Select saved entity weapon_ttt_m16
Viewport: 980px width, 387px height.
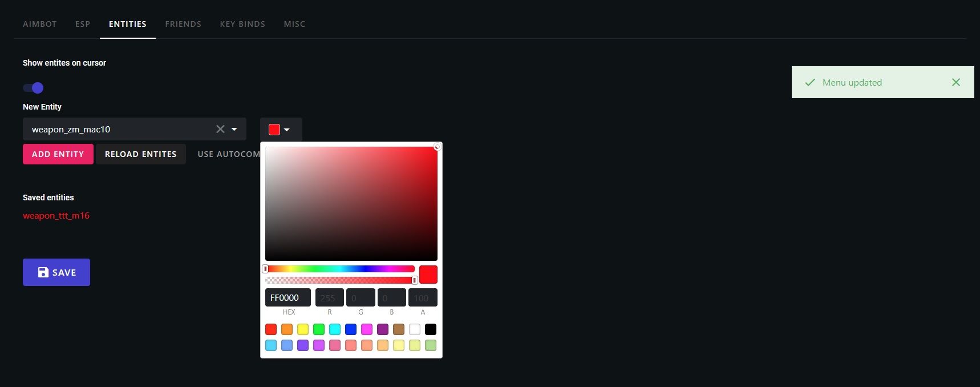pyautogui.click(x=56, y=216)
